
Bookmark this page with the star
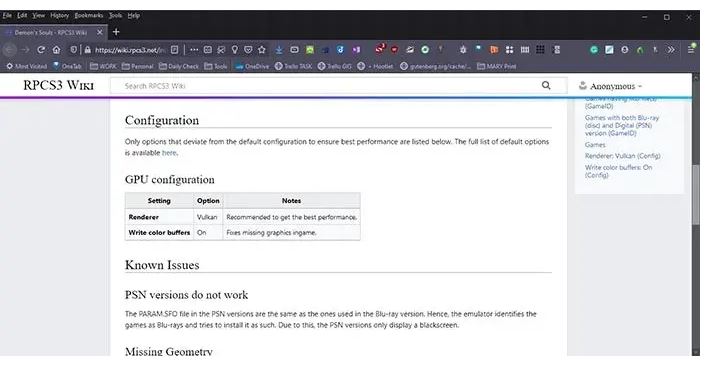point(262,50)
